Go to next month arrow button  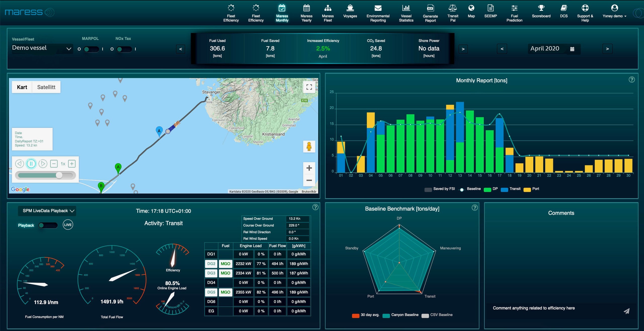pos(607,49)
